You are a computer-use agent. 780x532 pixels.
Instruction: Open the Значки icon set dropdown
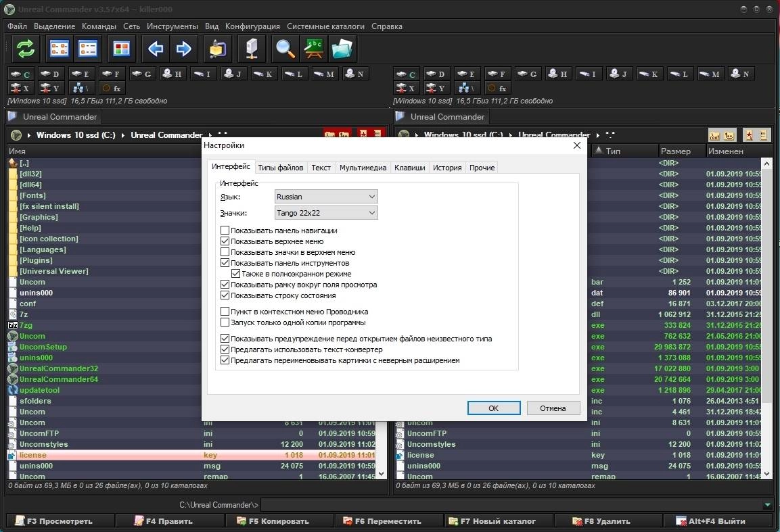326,213
